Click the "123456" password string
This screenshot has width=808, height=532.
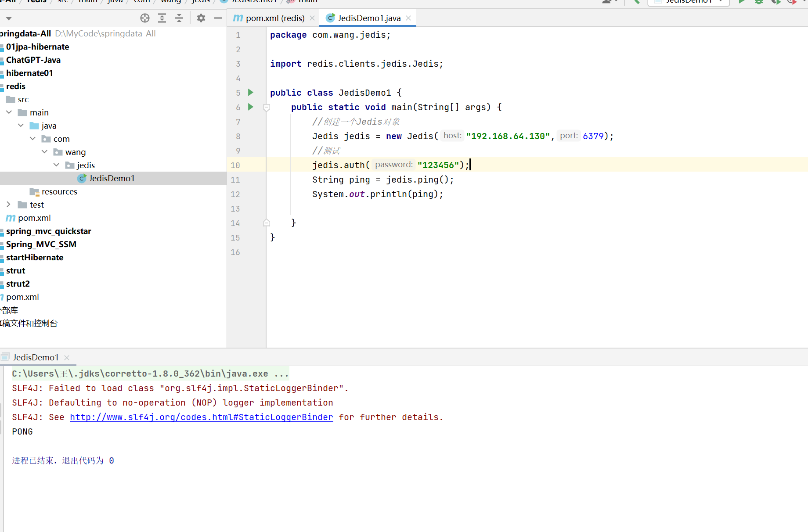click(438, 165)
